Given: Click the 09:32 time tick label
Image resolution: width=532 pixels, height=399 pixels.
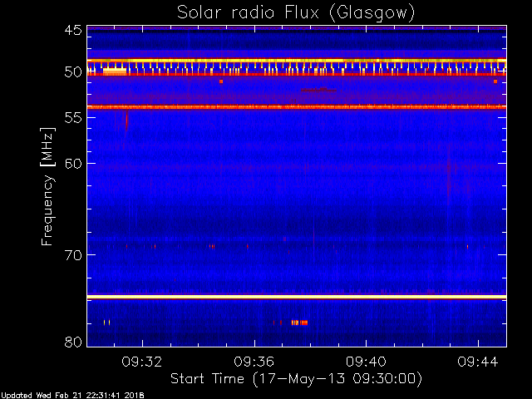Looking at the screenshot, I should coord(142,362).
